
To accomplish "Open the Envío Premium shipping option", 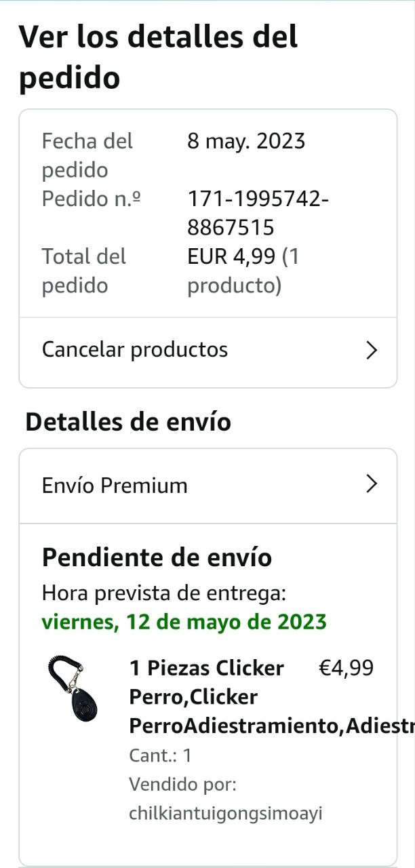I will point(207,486).
